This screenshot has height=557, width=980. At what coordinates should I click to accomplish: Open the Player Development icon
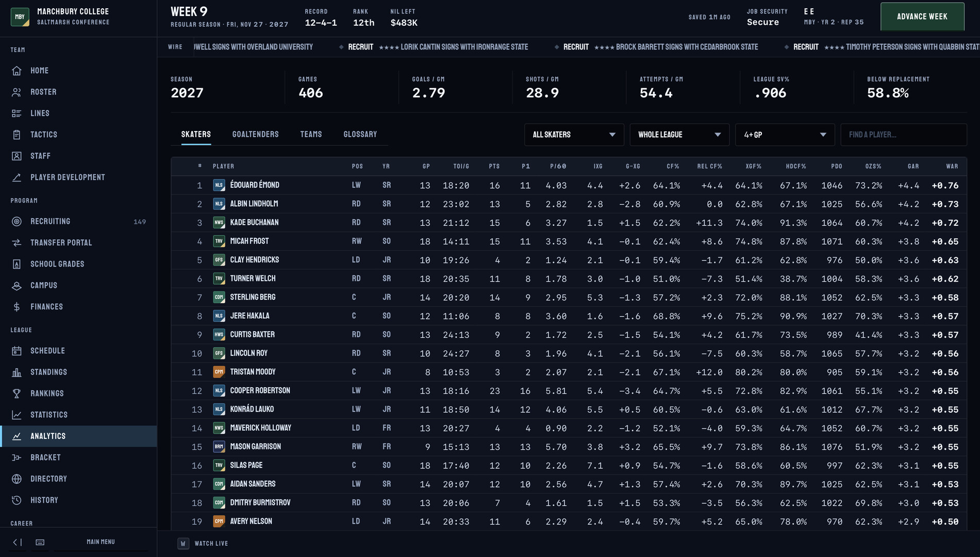click(x=16, y=177)
